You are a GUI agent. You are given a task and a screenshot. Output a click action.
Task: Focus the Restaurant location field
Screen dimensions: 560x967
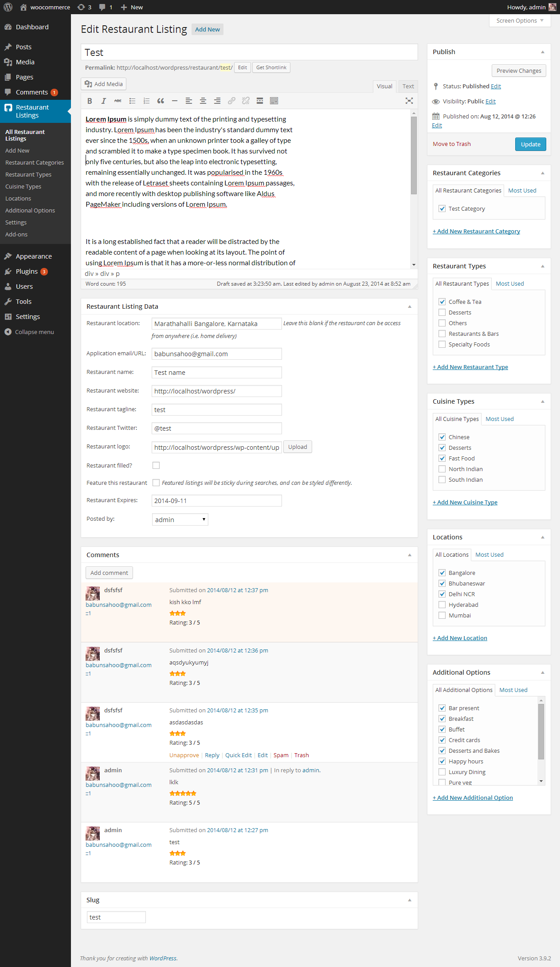216,323
